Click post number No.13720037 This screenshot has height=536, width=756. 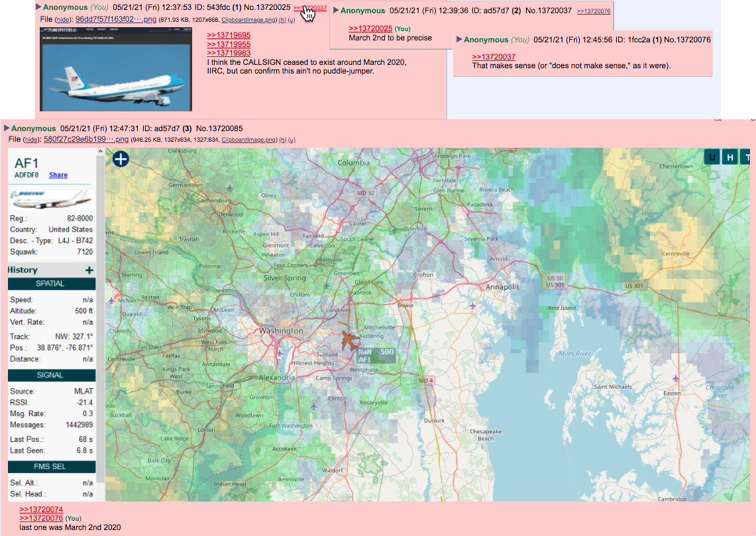pos(549,10)
